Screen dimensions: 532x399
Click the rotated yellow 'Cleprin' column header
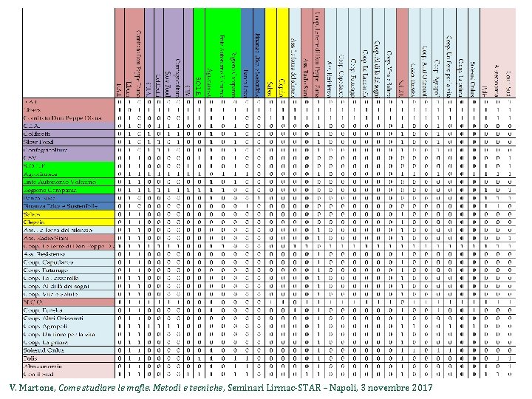(x=282, y=89)
